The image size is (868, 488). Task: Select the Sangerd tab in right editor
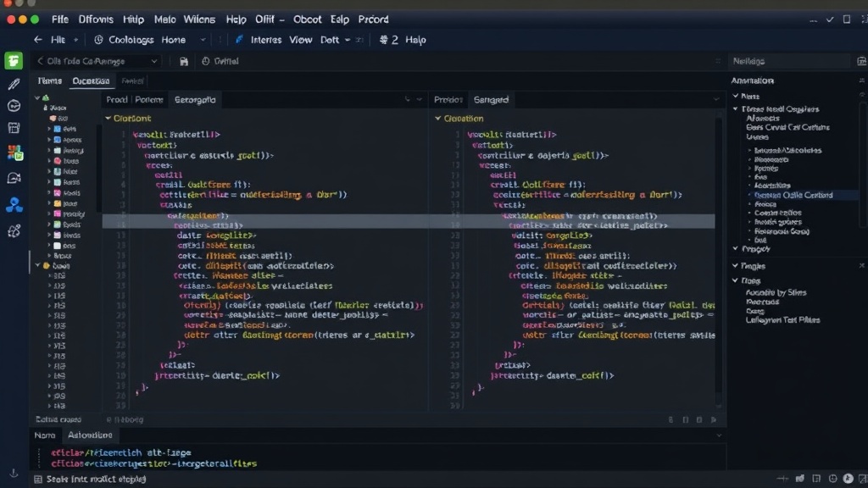pos(491,100)
